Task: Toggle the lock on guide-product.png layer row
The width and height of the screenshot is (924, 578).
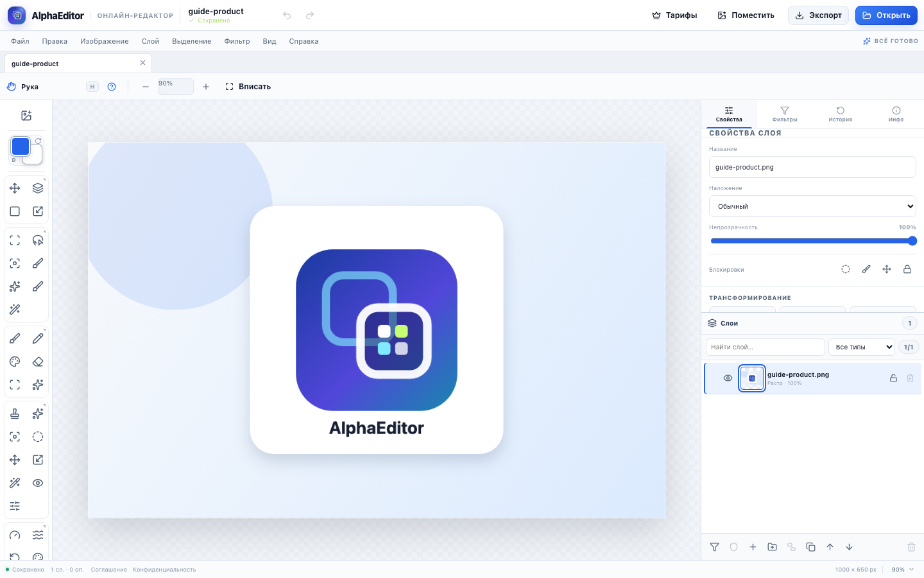Action: click(x=893, y=378)
